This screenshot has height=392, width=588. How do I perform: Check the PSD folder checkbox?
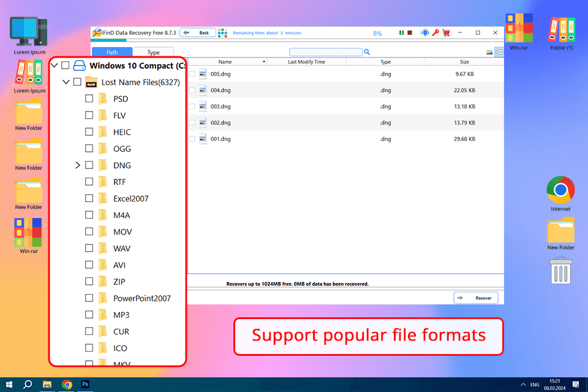click(x=89, y=98)
